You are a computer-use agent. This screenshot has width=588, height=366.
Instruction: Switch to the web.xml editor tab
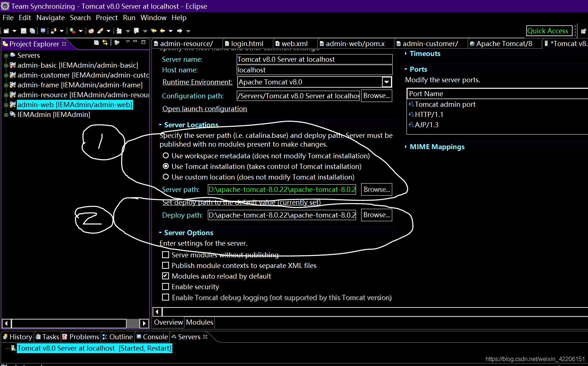[x=294, y=44]
